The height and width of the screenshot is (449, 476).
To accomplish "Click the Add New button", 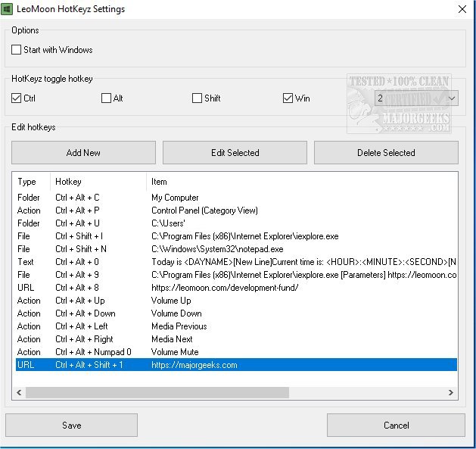I will point(83,152).
